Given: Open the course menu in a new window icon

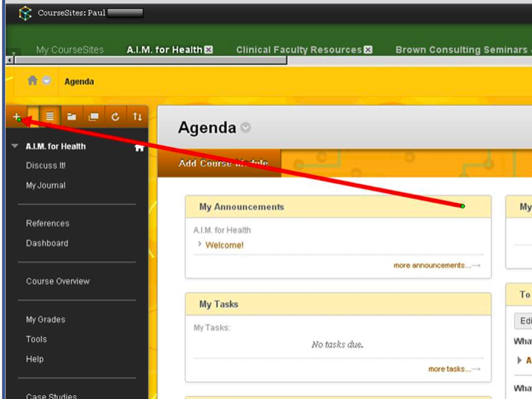Looking at the screenshot, I should [x=93, y=117].
